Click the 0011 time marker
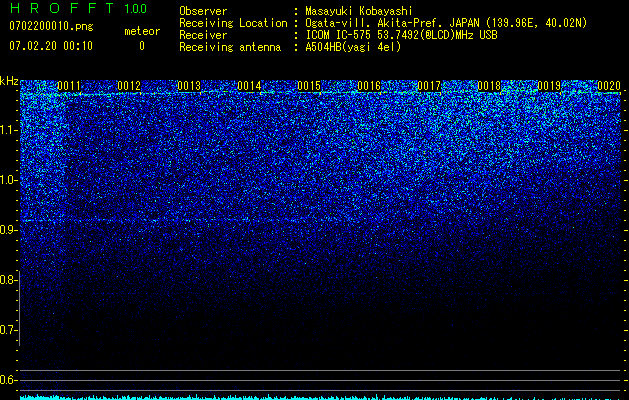 click(69, 86)
